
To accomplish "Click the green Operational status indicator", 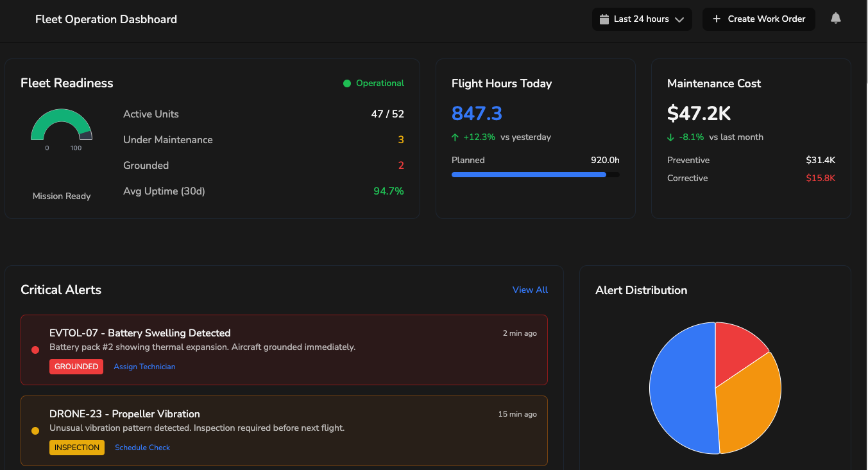I will click(x=373, y=83).
